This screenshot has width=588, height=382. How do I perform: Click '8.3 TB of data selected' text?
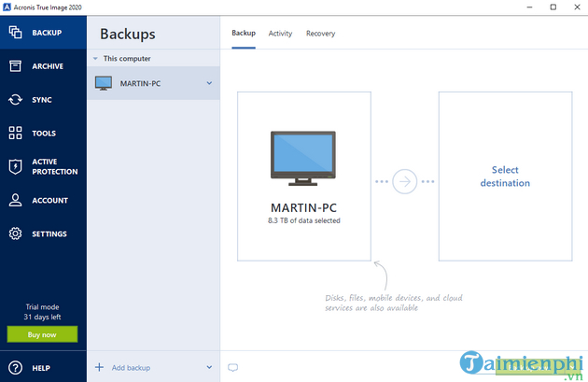click(x=304, y=220)
